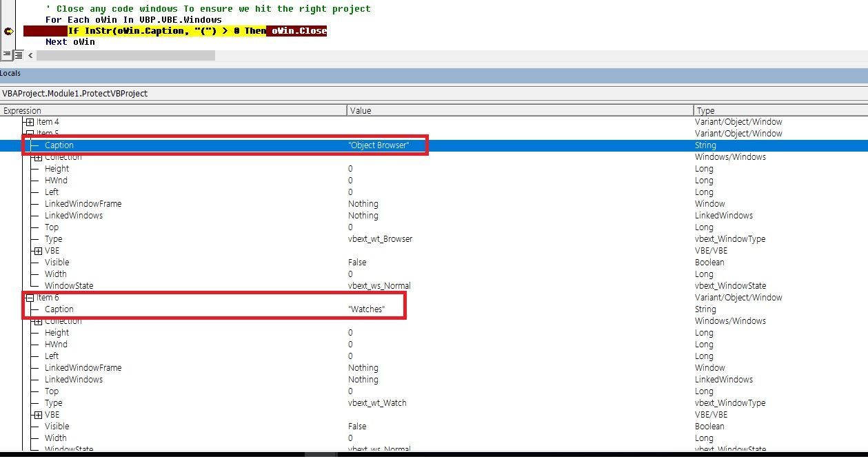The image size is (868, 461).
Task: Click the VBE/VBE type cell under Item 6
Action: (x=711, y=415)
